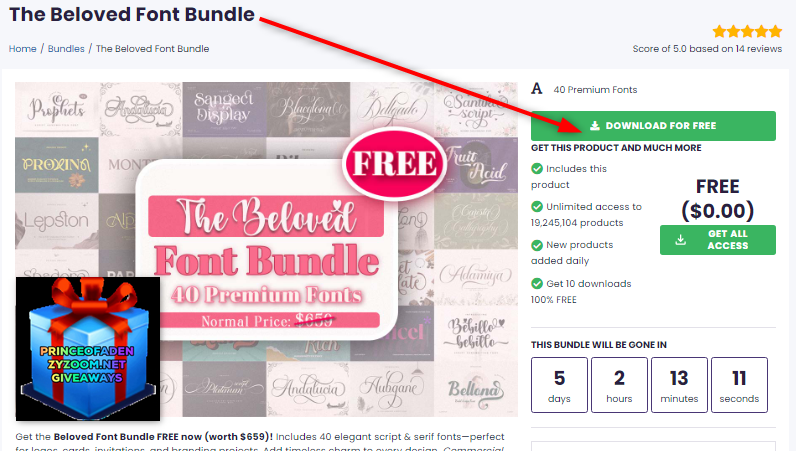Click the pink FREE badge on the preview
The width and height of the screenshot is (796, 451).
[x=394, y=164]
